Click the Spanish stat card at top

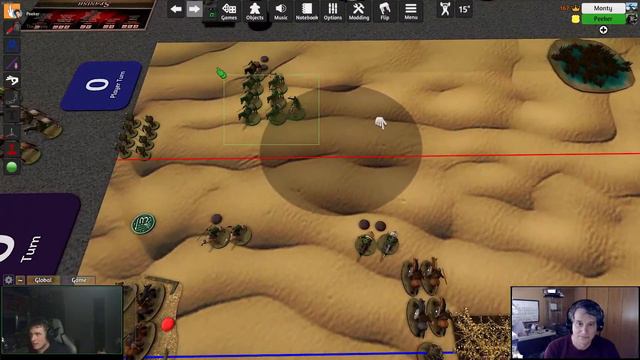[x=87, y=15]
